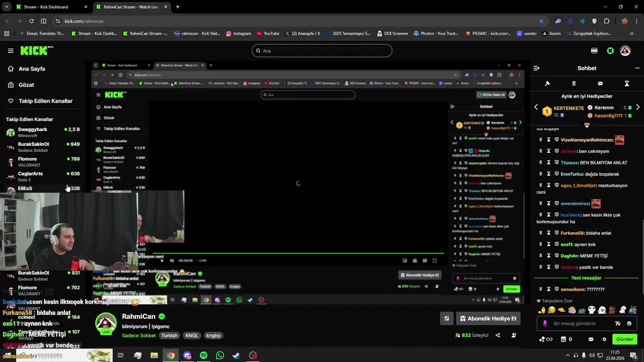Open BurakSakinOl channel with 949 viewers

tap(43, 147)
